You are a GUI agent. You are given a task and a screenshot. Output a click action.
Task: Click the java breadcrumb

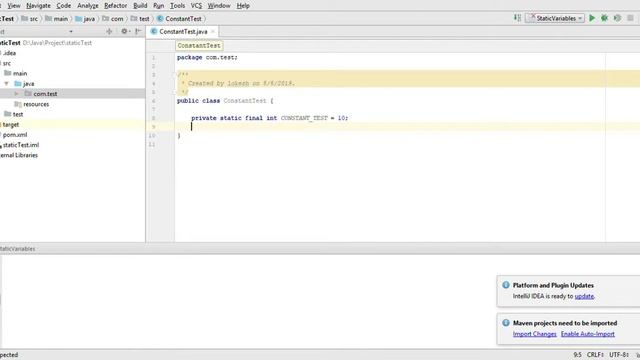85,19
